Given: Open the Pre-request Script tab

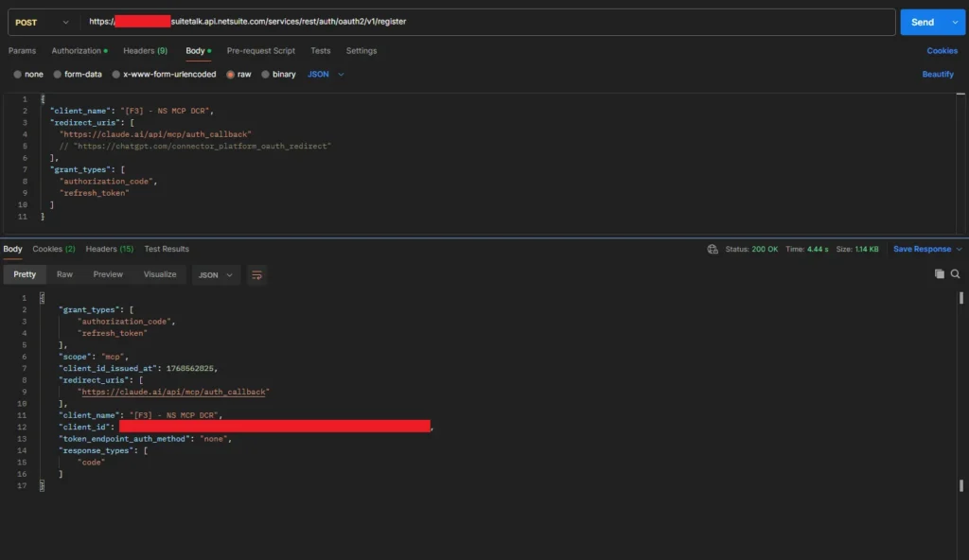Looking at the screenshot, I should [261, 50].
